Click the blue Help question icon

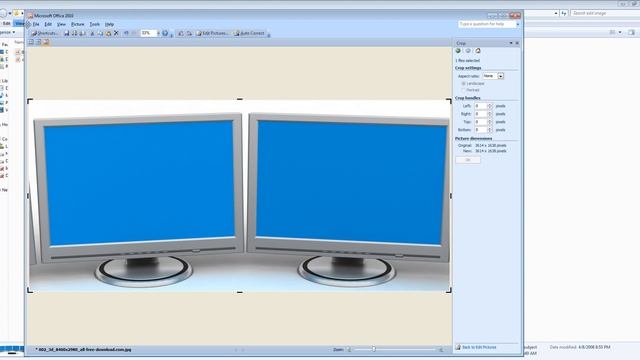[x=165, y=33]
